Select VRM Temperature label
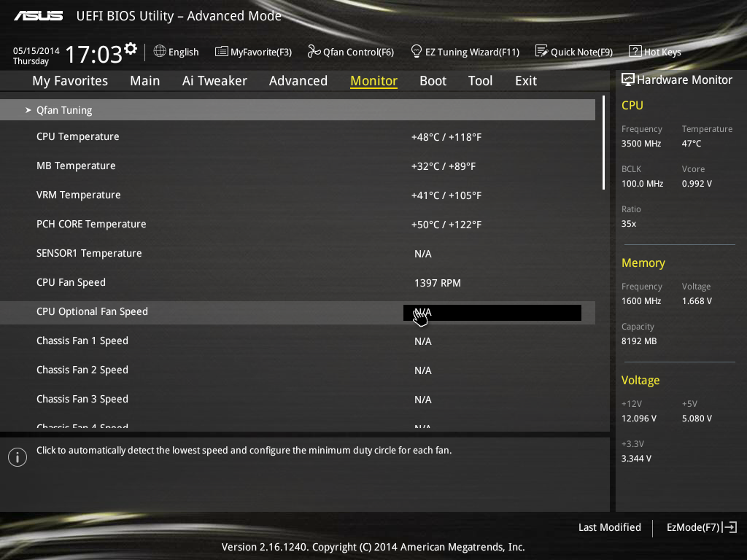This screenshot has width=747, height=560. (78, 195)
